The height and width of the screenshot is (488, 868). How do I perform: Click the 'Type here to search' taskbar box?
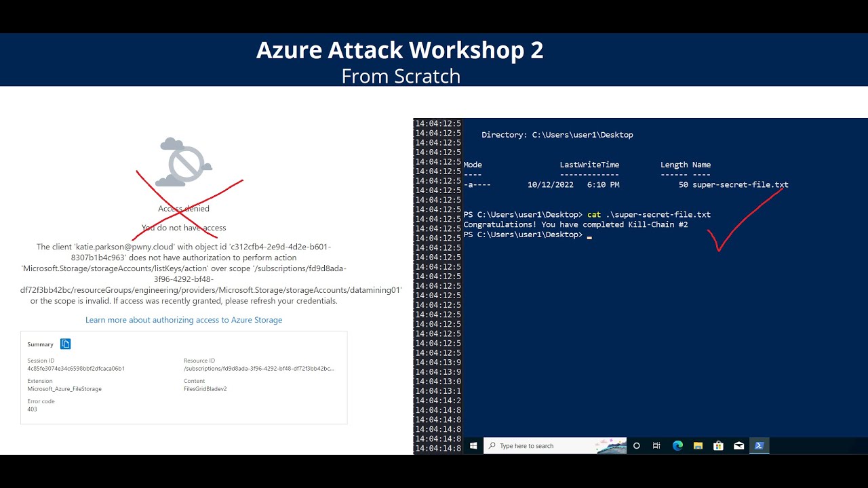pyautogui.click(x=555, y=446)
